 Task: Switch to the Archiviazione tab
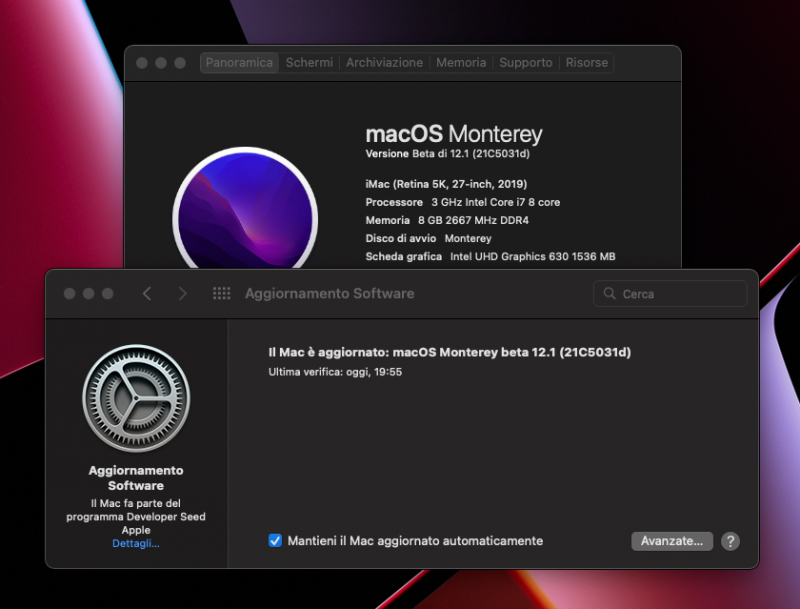click(384, 63)
